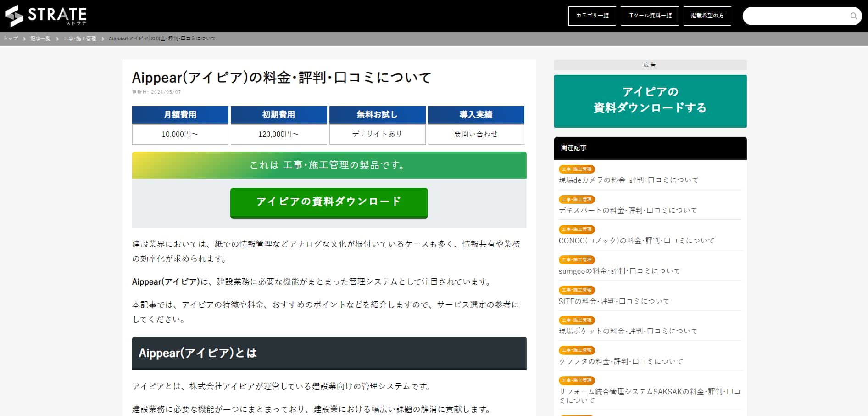Click the category tag above SITEの料金
Screen dimensions: 868x416
click(577, 290)
